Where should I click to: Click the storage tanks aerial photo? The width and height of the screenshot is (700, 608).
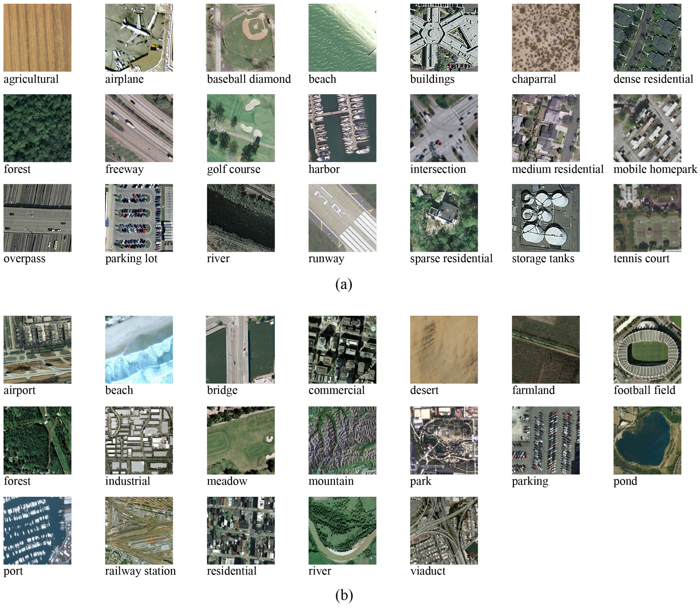[545, 218]
